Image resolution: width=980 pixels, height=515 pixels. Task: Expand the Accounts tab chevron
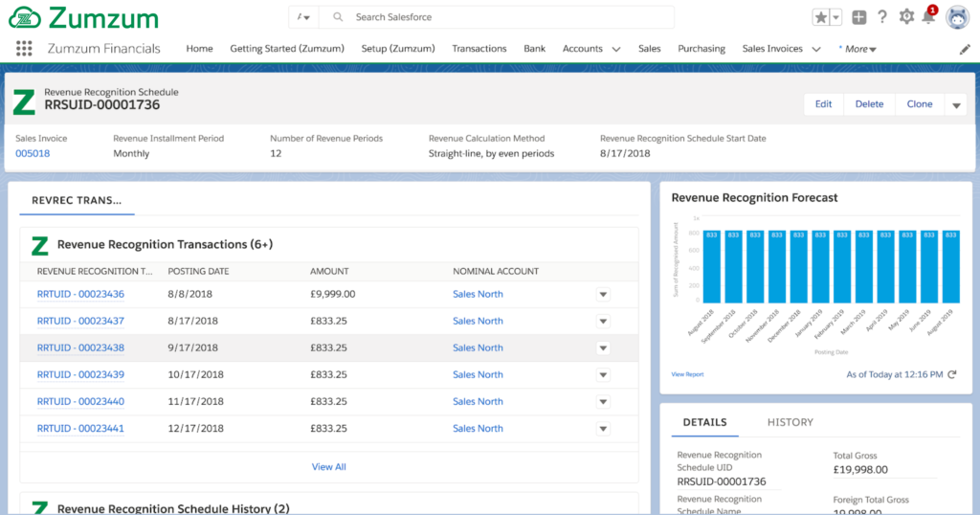616,50
